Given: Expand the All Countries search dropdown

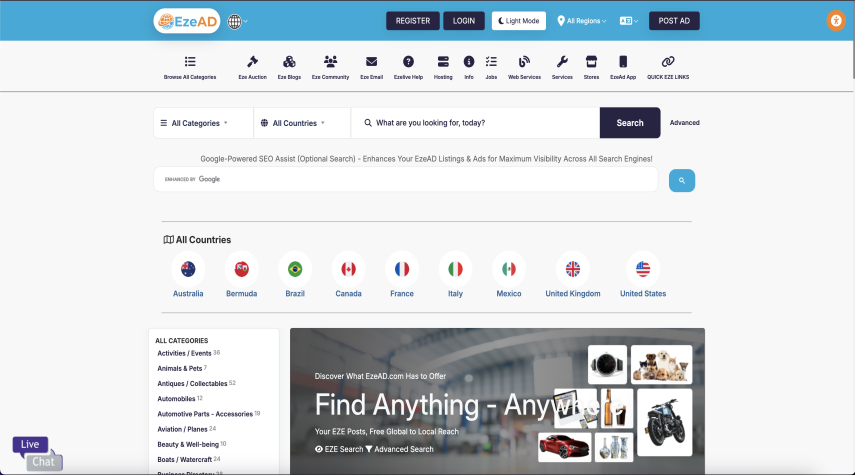Looking at the screenshot, I should click(302, 123).
